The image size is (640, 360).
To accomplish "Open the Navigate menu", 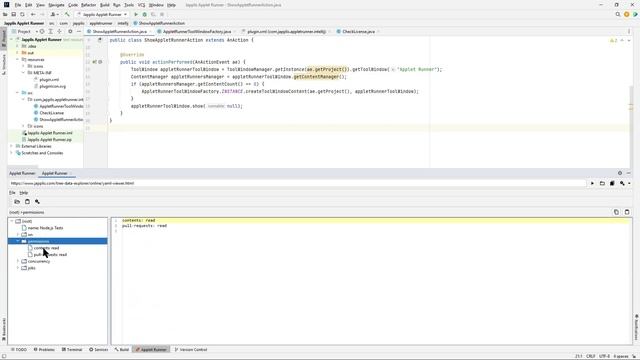I will (56, 5).
